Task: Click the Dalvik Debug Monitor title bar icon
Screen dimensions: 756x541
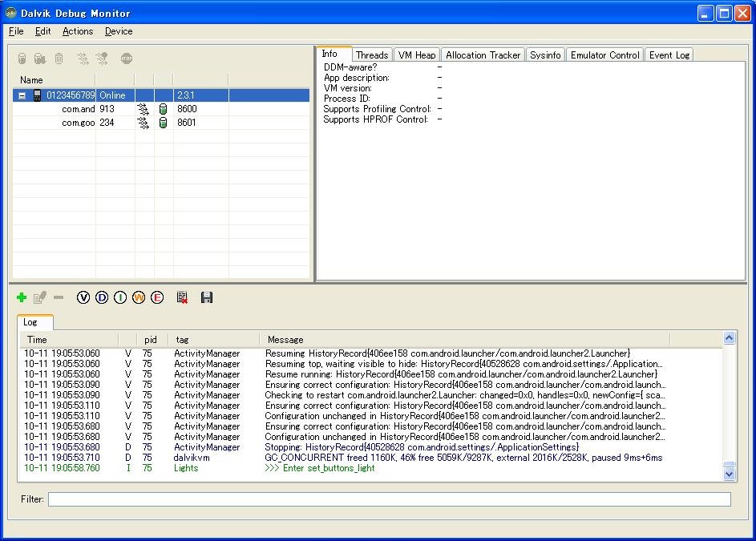Action: pyautogui.click(x=10, y=13)
